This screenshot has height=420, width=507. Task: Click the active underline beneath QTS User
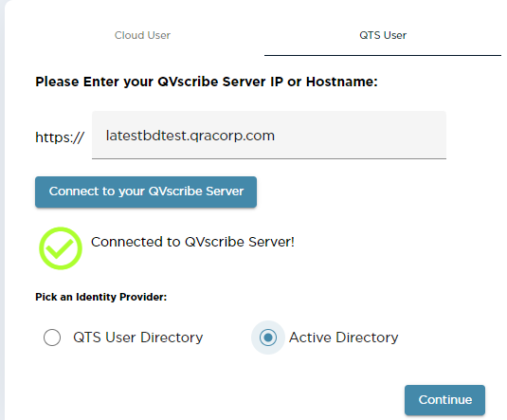(383, 55)
